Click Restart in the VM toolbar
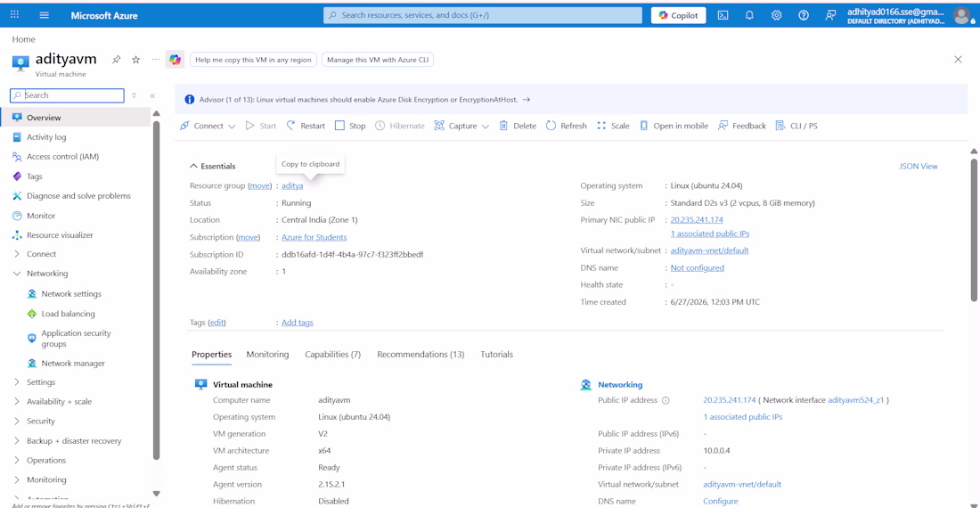The width and height of the screenshot is (980, 508). pyautogui.click(x=306, y=126)
